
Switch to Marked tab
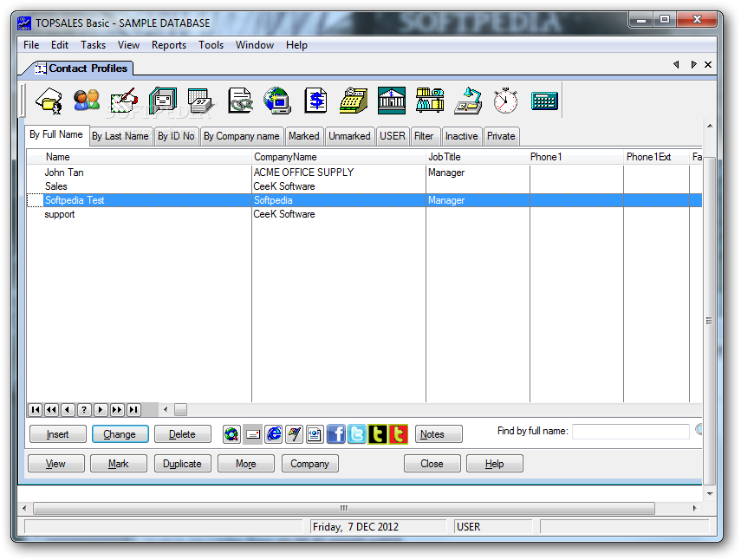[304, 136]
